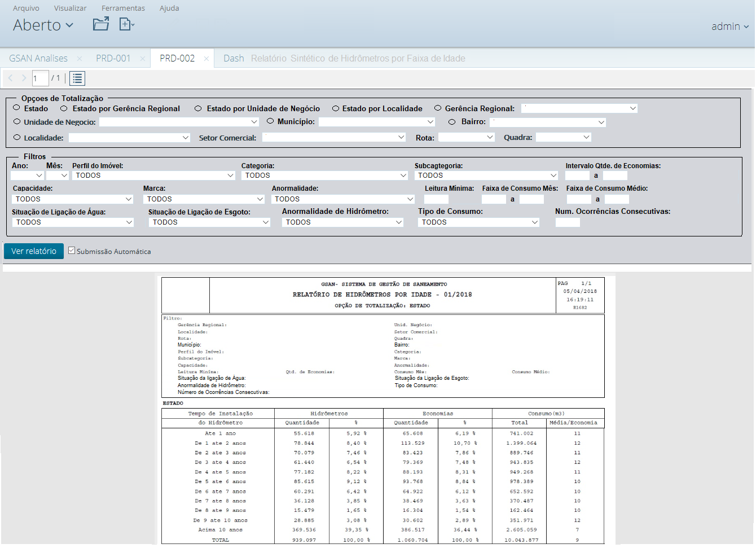Click the new document plus icon
This screenshot has width=756, height=548.
tap(126, 24)
